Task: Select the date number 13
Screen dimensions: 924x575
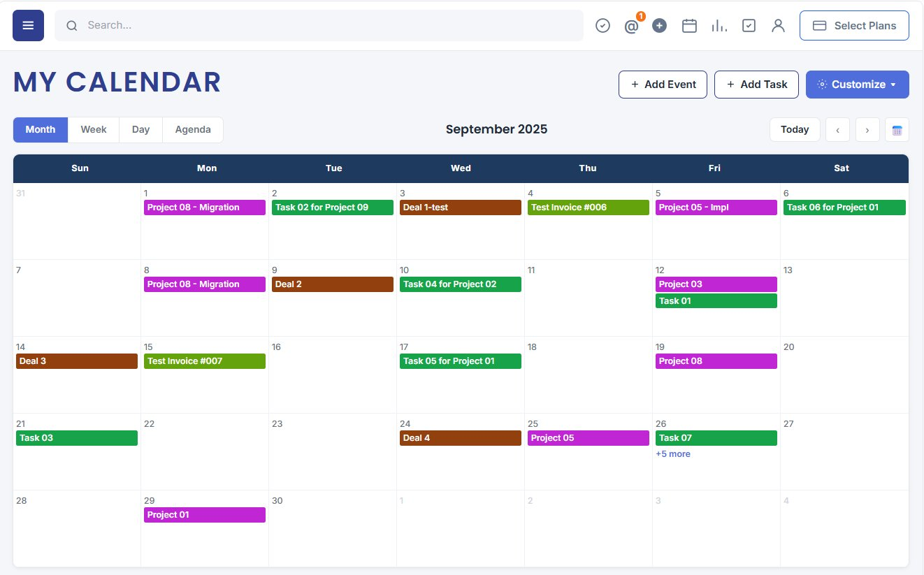Action: pos(788,270)
